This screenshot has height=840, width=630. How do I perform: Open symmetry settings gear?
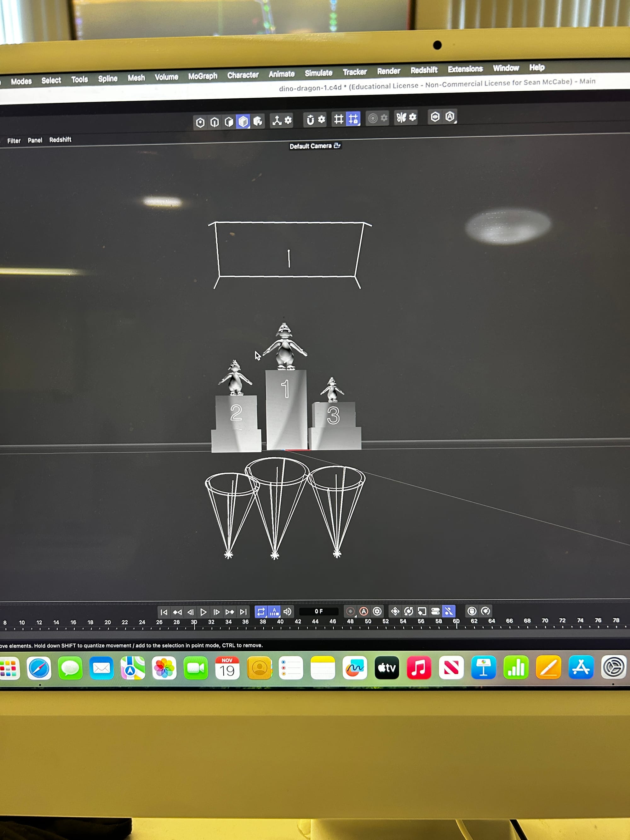pyautogui.click(x=413, y=117)
